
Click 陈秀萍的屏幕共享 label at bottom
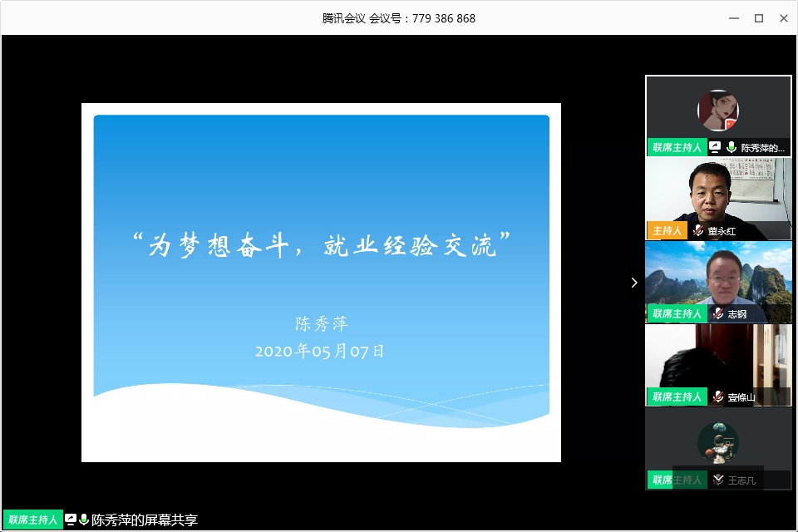145,520
